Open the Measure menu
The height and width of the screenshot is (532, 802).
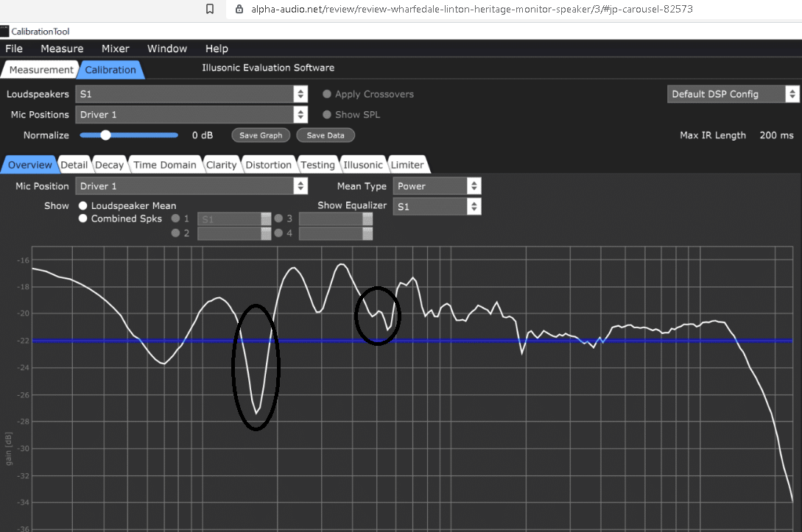tap(62, 49)
